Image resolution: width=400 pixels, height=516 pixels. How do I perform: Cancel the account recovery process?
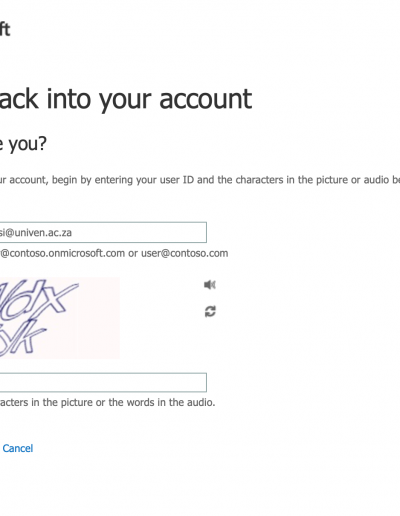[x=18, y=448]
